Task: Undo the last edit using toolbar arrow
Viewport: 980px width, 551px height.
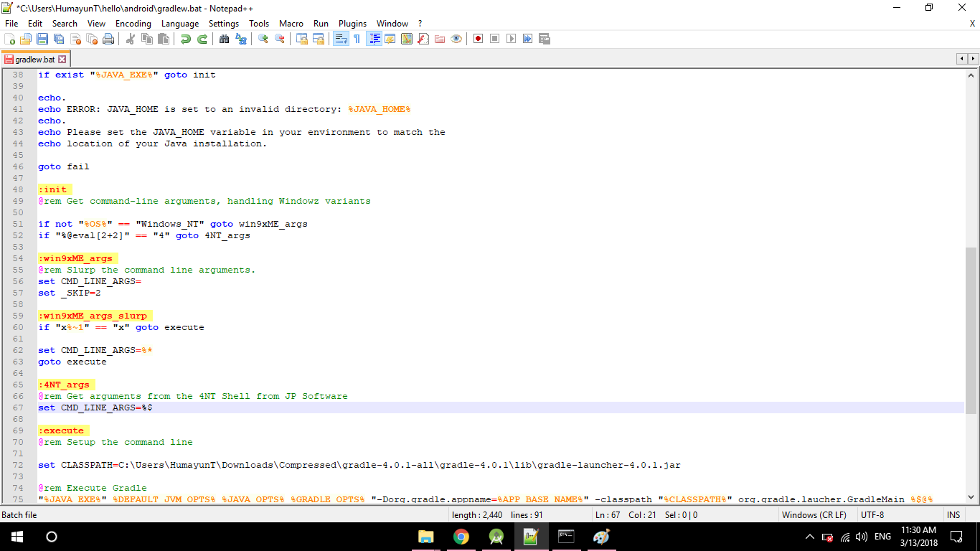Action: click(x=185, y=39)
